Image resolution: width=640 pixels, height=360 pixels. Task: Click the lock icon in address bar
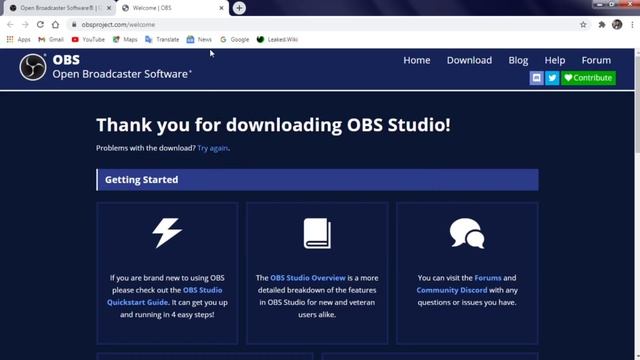tap(74, 24)
